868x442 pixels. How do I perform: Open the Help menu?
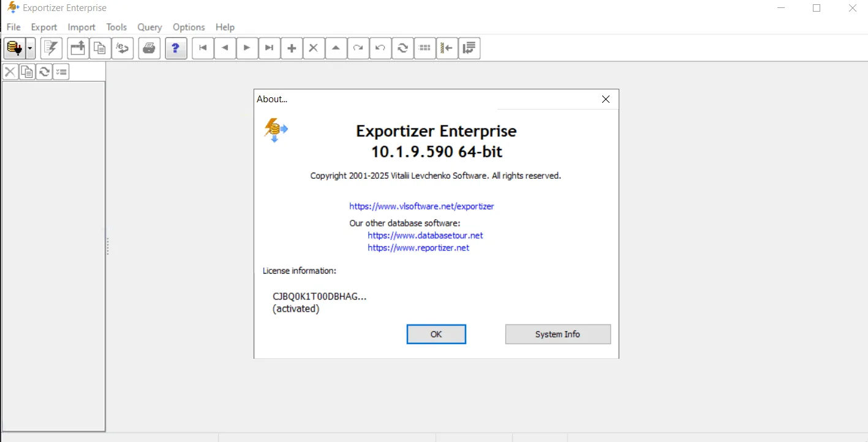[225, 27]
